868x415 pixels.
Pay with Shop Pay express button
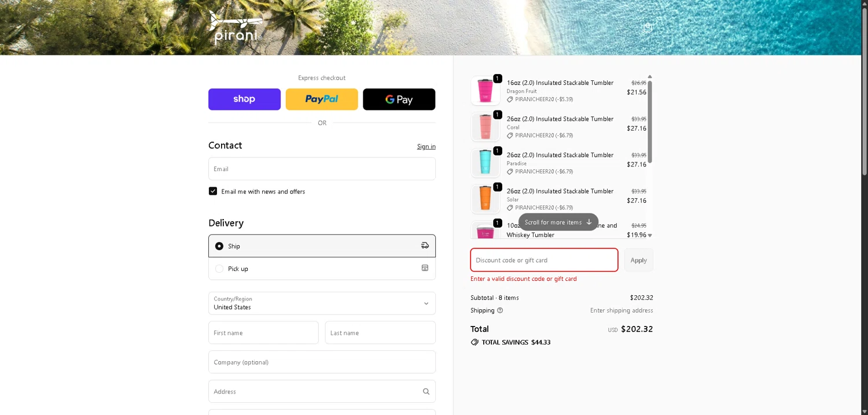click(x=244, y=99)
